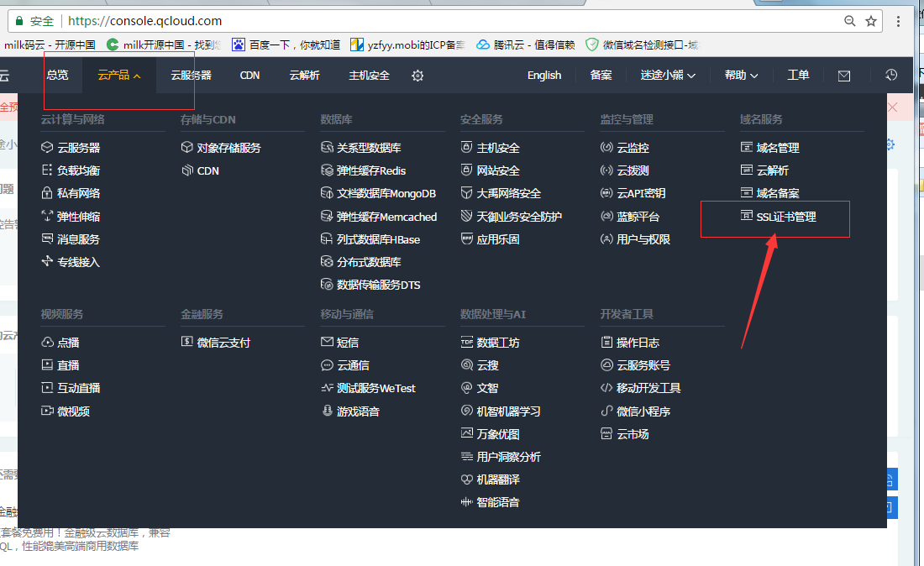The width and height of the screenshot is (924, 566).
Task: Click the 域名管理 icon
Action: (746, 147)
